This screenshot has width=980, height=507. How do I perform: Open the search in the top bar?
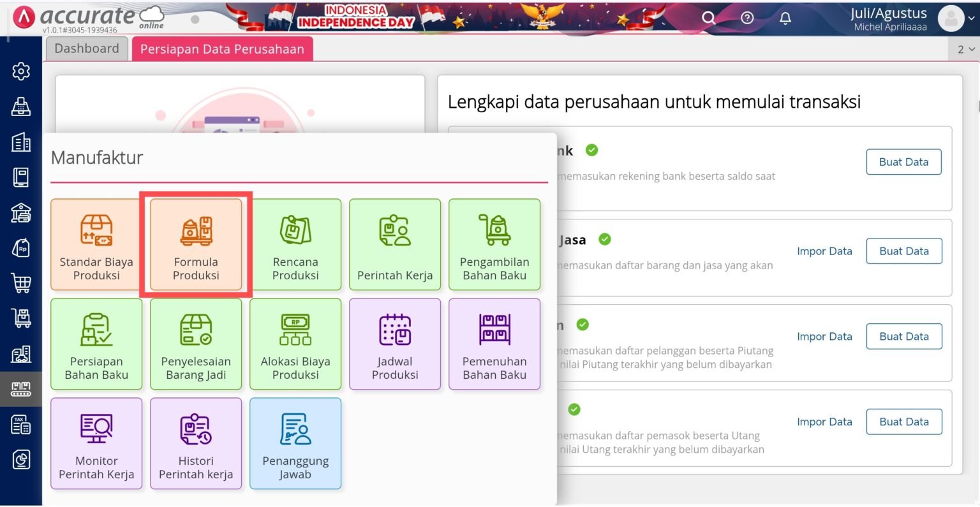(x=708, y=18)
